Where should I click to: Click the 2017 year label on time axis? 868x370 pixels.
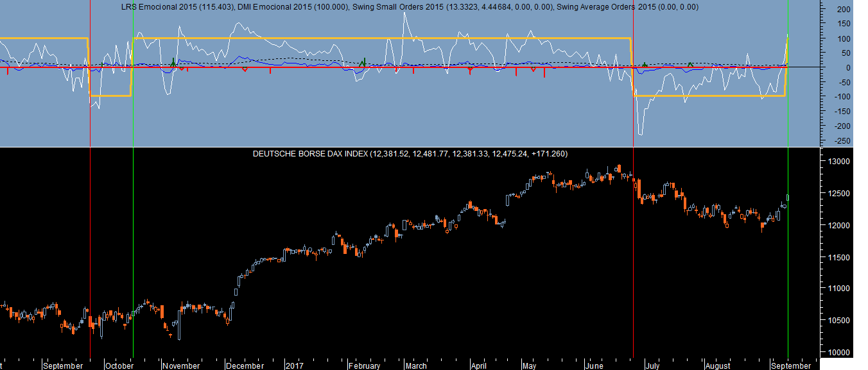[x=295, y=366]
